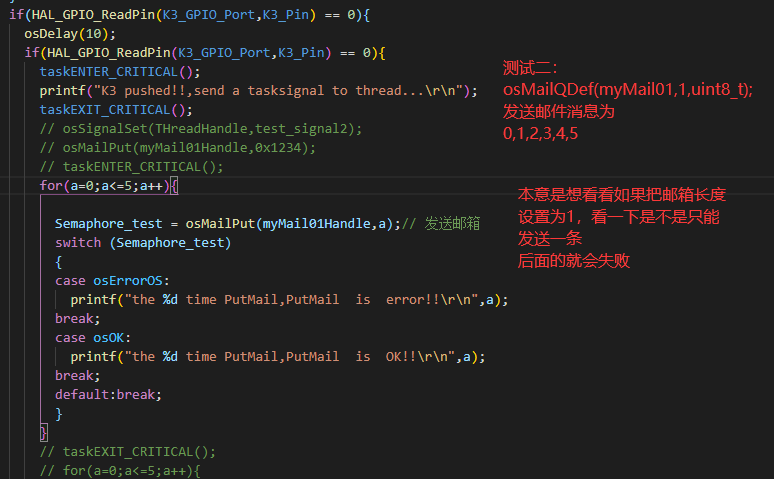The width and height of the screenshot is (774, 479).
Task: Click the red 测试二 annotation heading
Action: click(x=531, y=68)
